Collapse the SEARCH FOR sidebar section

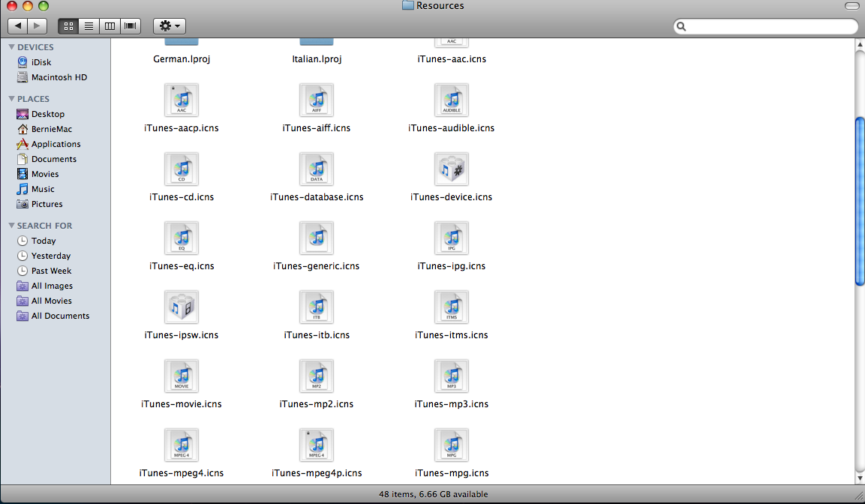[11, 226]
